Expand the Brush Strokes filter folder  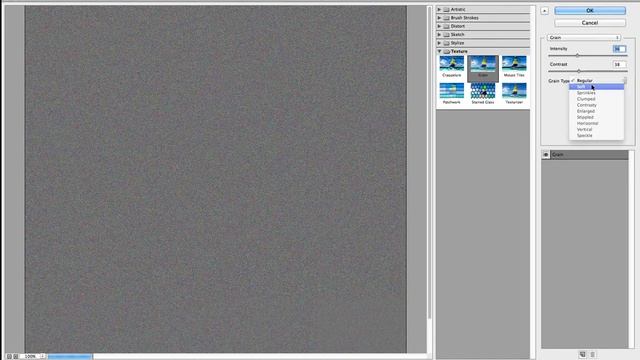(439, 18)
